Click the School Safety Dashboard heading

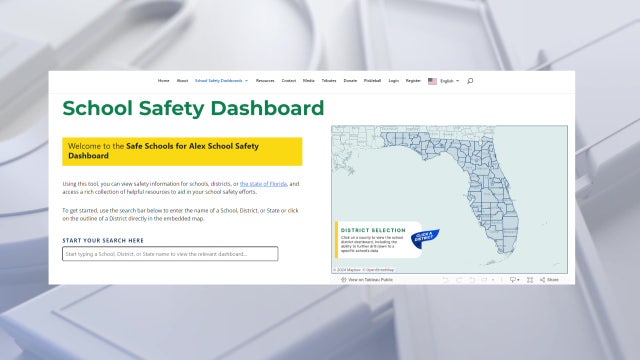[x=193, y=109]
